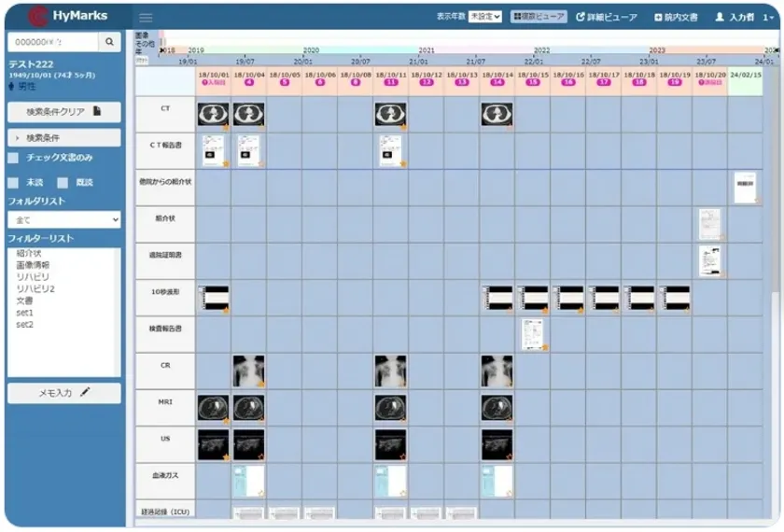Screen dimensions: 784x532
Task: Open the 紹介状 document for 18/10/20
Action: point(709,225)
